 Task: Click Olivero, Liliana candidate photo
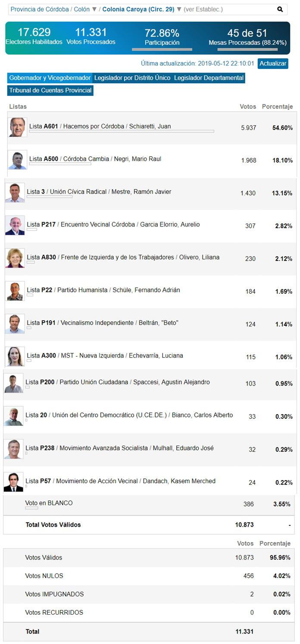(15, 258)
